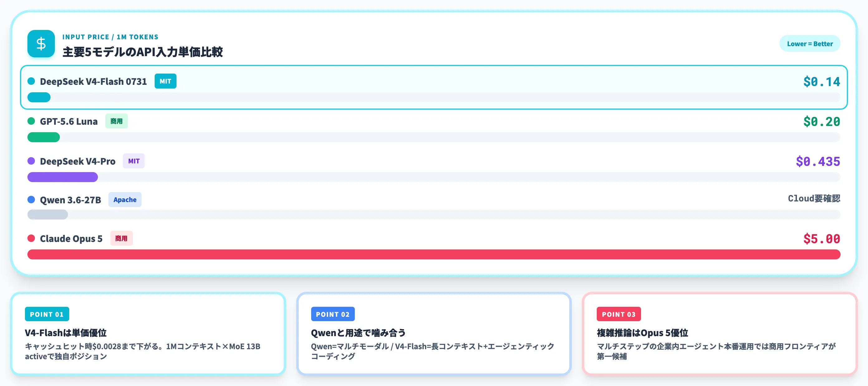
Task: Select the Qwen 3.6-27B model name
Action: point(70,200)
